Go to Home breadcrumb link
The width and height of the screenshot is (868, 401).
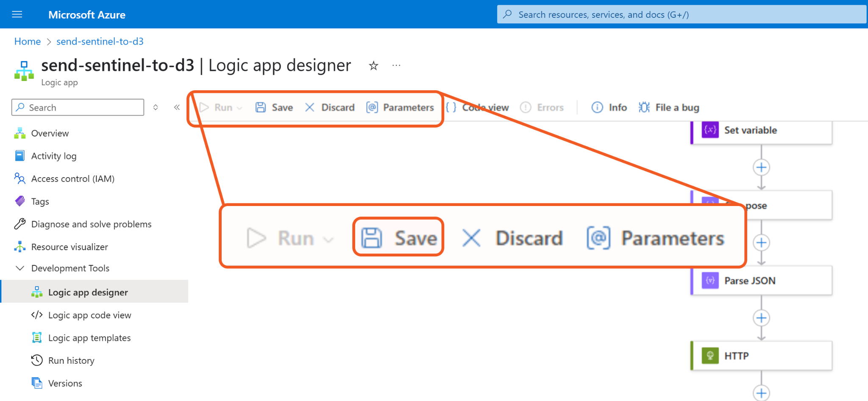28,42
